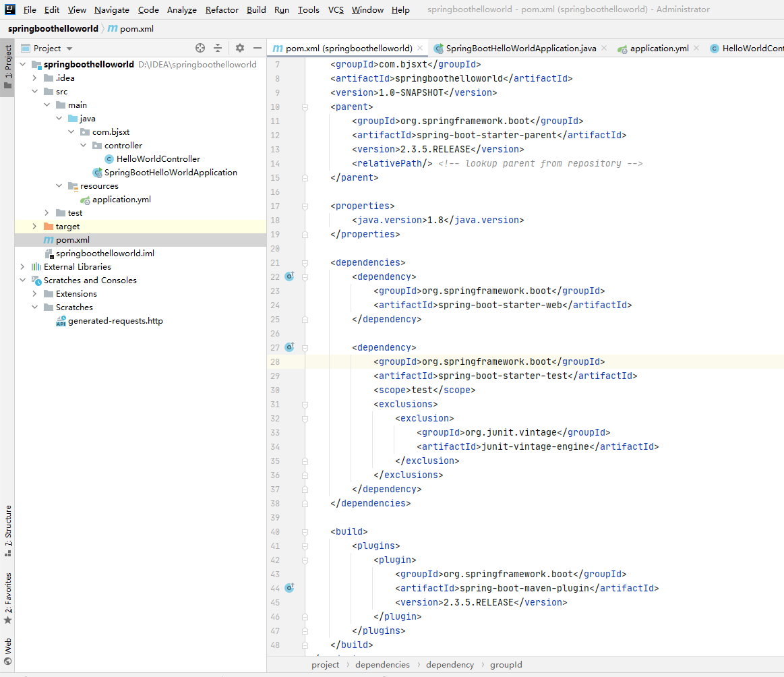Close the SpringBootHelloWorldApplication.java tab
Image resolution: width=784 pixels, height=677 pixels.
pos(604,48)
